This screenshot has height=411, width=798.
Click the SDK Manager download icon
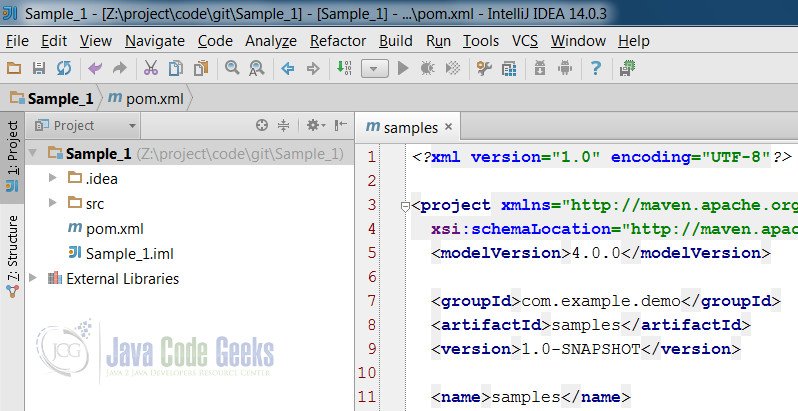coord(540,68)
